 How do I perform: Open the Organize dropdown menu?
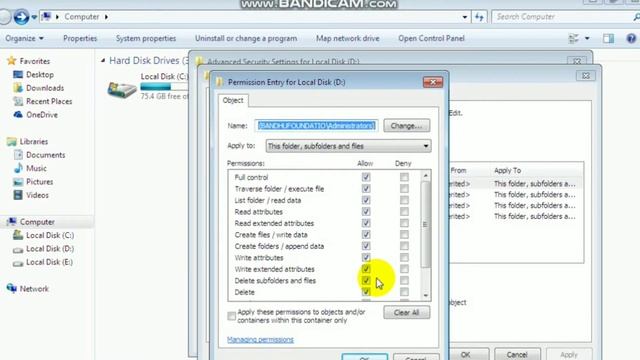pos(24,38)
